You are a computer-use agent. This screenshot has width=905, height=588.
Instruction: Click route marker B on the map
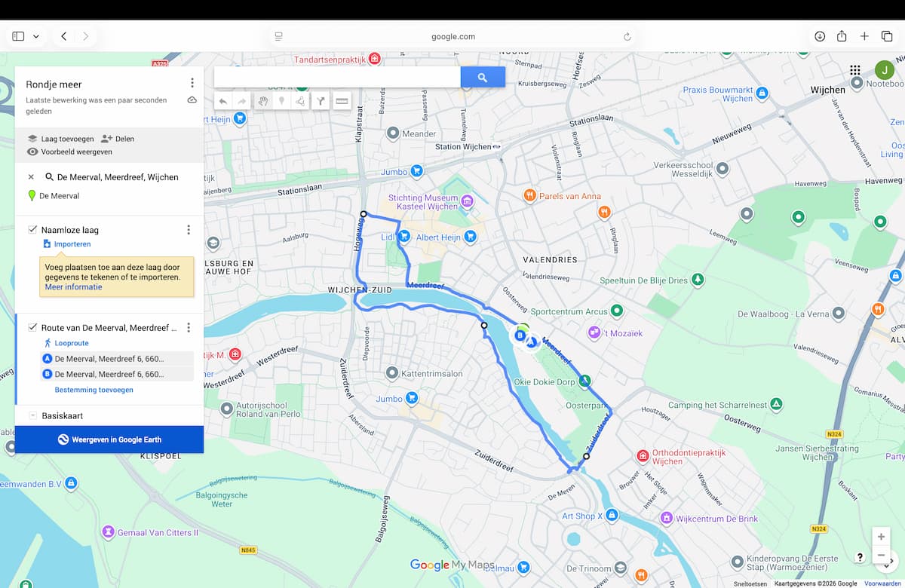(x=520, y=335)
